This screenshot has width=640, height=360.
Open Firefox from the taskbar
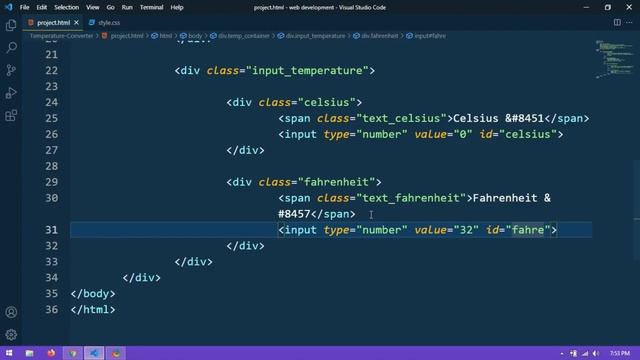[x=51, y=353]
